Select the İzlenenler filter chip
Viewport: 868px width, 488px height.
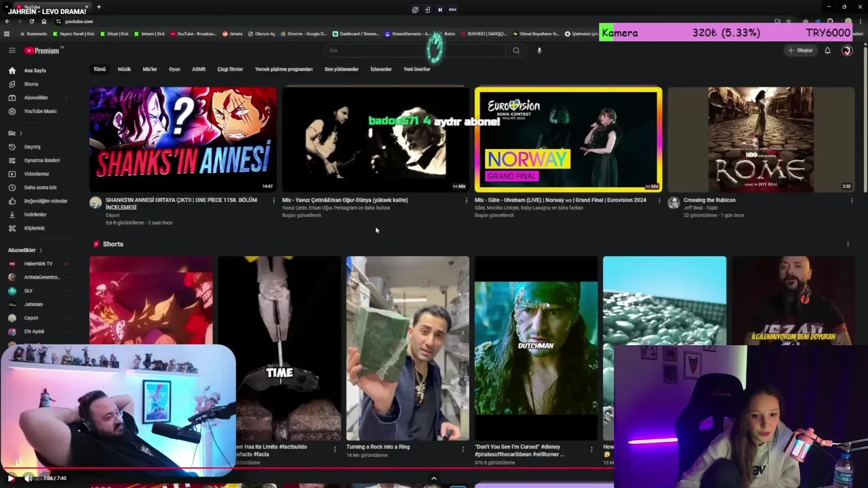click(x=381, y=69)
